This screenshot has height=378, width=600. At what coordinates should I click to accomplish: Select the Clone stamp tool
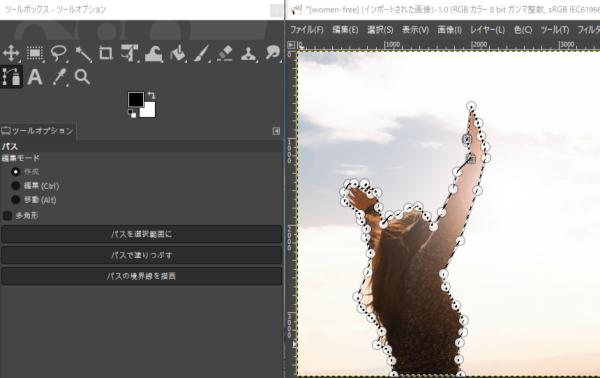(248, 53)
